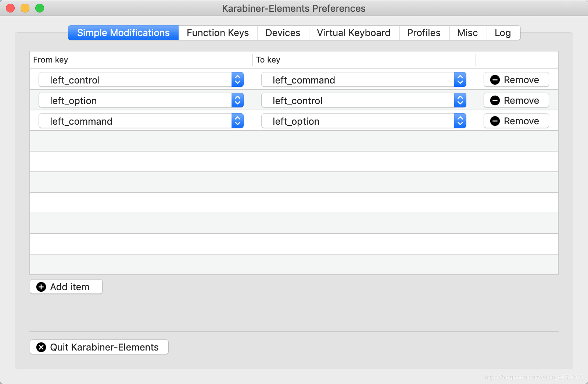Screen dimensions: 588x384
Task: Click the plus icon on Add item
Action: [x=41, y=287]
